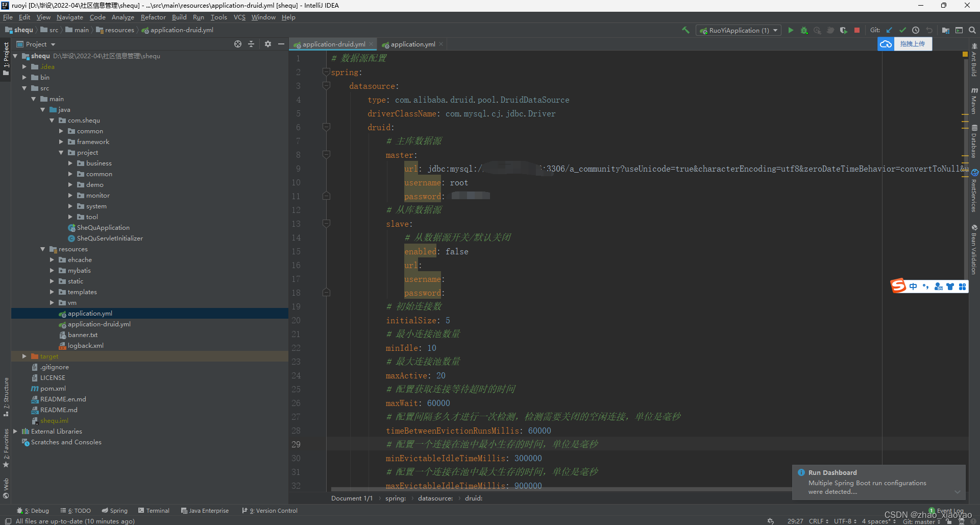
Task: Hide the Project panel with minus icon
Action: (x=281, y=44)
